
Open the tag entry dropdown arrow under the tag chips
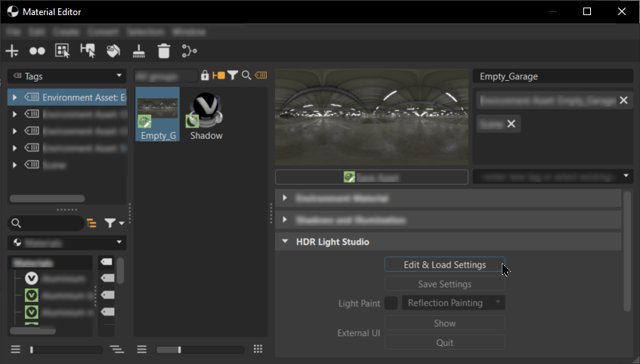point(626,176)
